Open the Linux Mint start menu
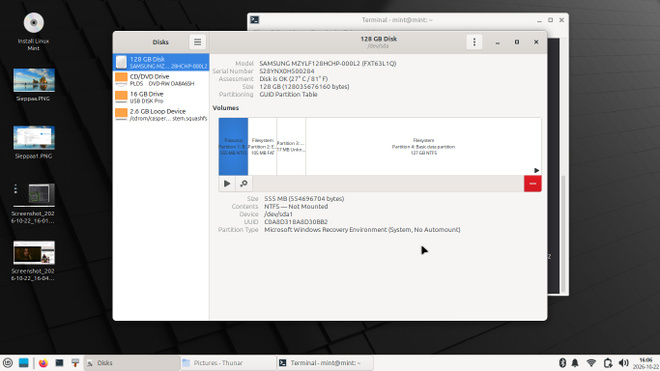The width and height of the screenshot is (660, 371). tap(8, 363)
